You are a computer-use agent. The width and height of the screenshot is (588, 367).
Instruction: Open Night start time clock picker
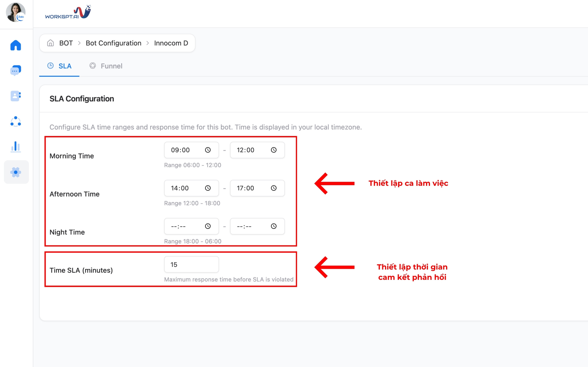[x=208, y=226]
